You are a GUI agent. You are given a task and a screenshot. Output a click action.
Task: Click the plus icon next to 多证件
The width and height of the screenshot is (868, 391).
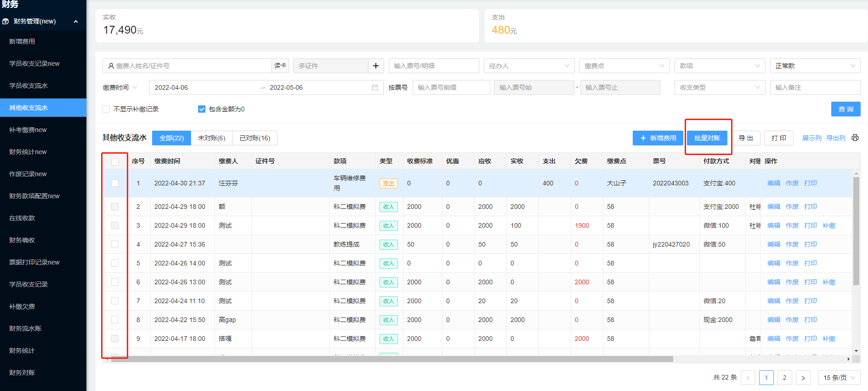point(375,66)
